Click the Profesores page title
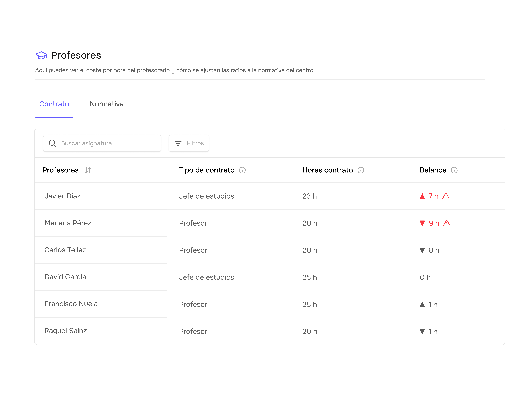 76,55
